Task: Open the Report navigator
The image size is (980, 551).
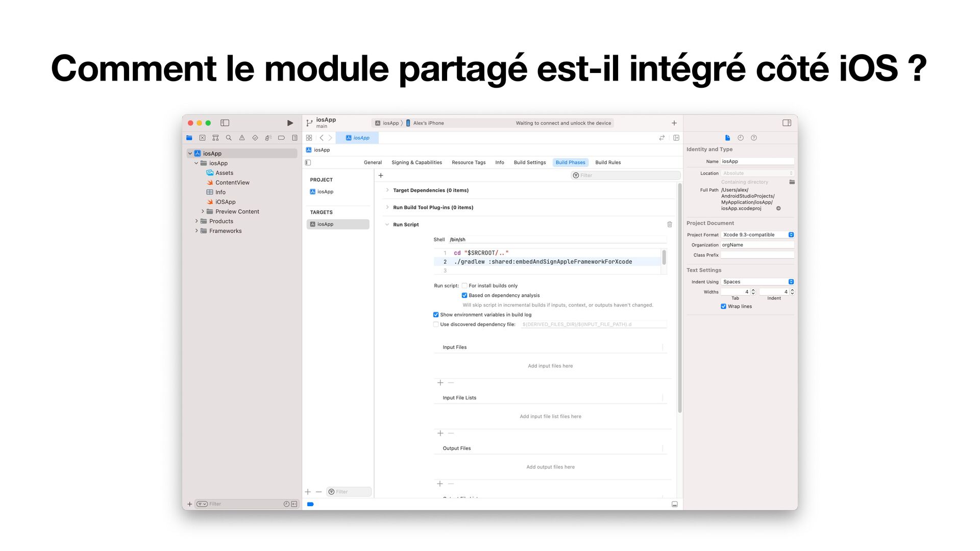Action: pyautogui.click(x=295, y=138)
